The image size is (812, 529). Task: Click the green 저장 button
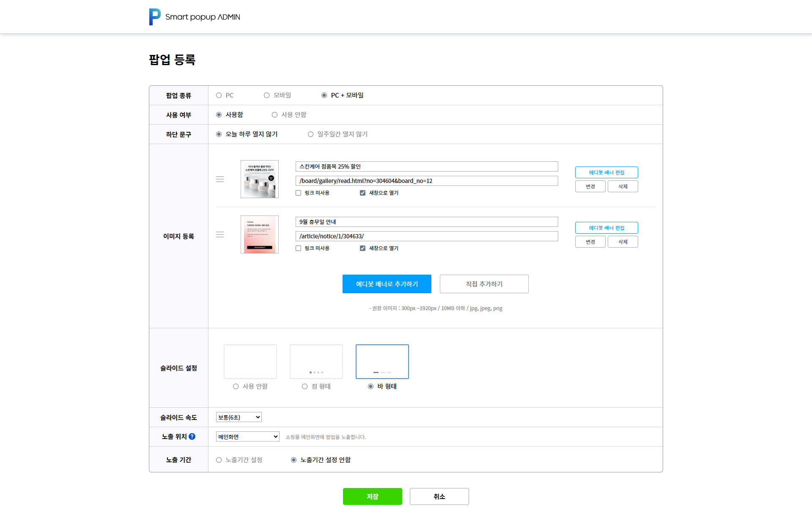tap(372, 496)
